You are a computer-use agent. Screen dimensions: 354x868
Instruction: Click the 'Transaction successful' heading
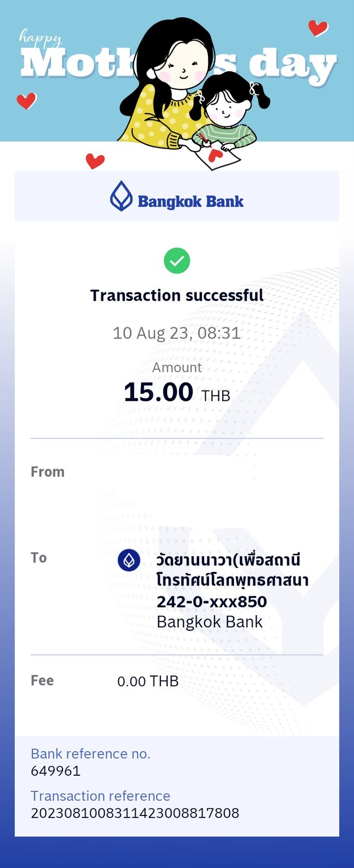177,296
